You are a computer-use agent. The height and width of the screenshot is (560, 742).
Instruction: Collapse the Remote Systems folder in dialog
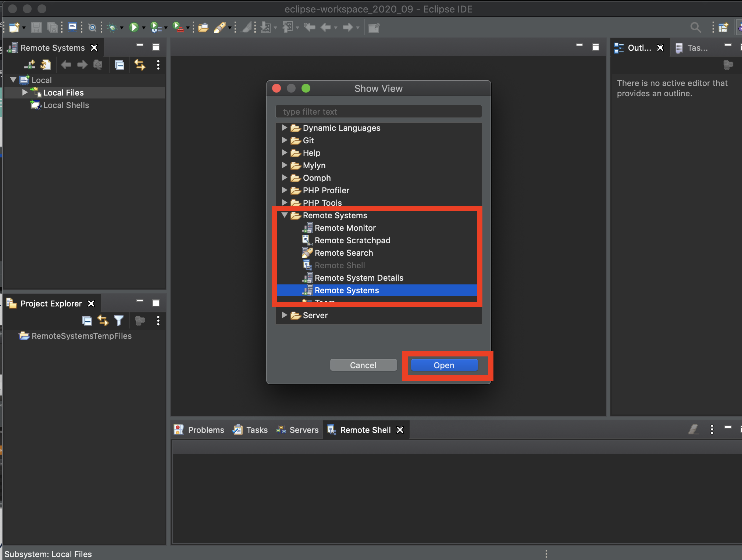click(x=284, y=215)
